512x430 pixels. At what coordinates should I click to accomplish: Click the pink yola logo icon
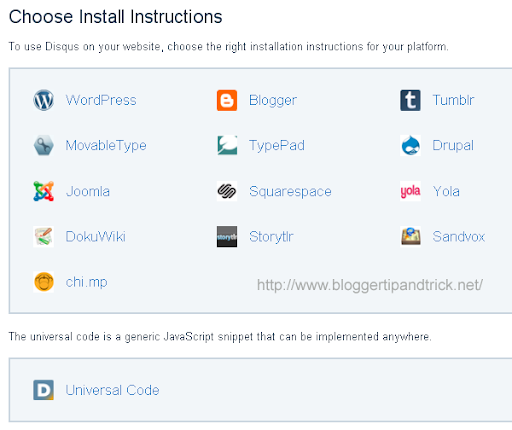point(410,191)
